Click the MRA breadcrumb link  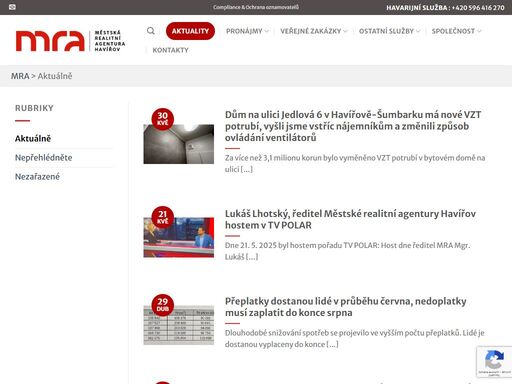click(x=20, y=76)
